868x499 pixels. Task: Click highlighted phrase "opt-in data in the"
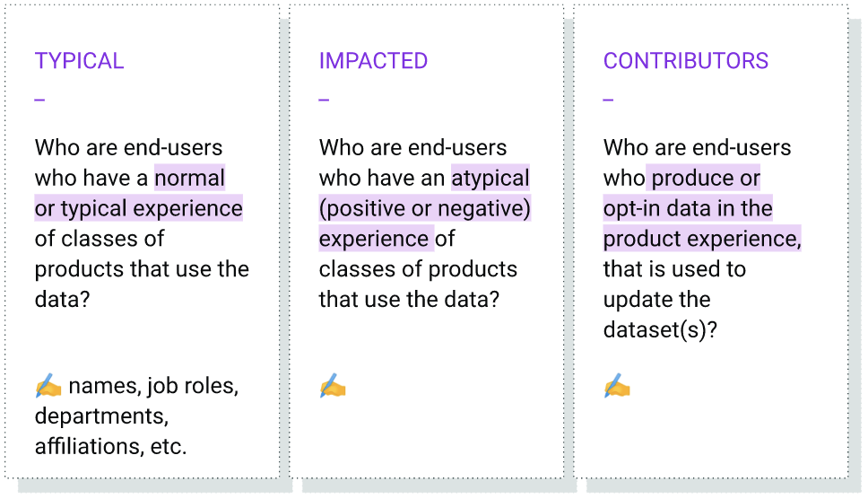(x=688, y=208)
